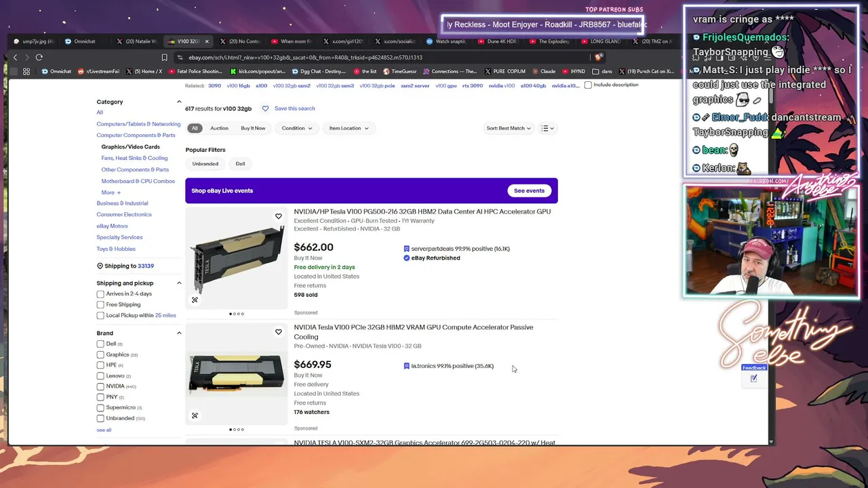Go back using the browser back arrow
The image size is (868, 488).
tap(15, 58)
